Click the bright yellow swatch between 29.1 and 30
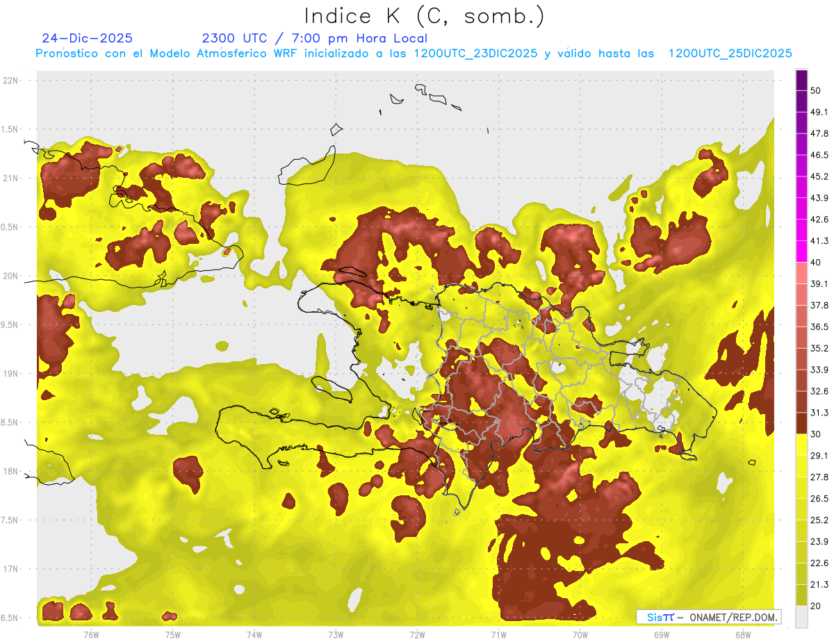The height and width of the screenshot is (644, 834). pyautogui.click(x=801, y=445)
